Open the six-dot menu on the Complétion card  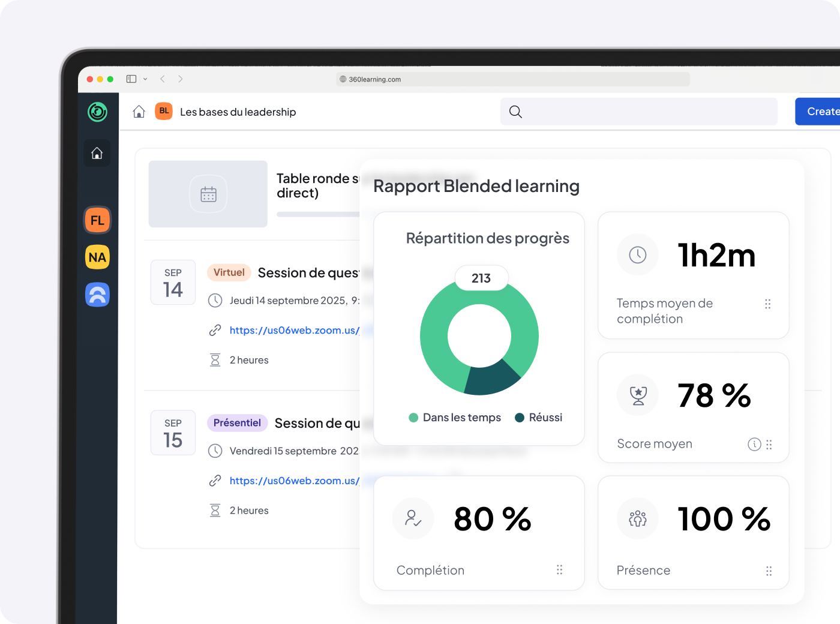point(559,570)
